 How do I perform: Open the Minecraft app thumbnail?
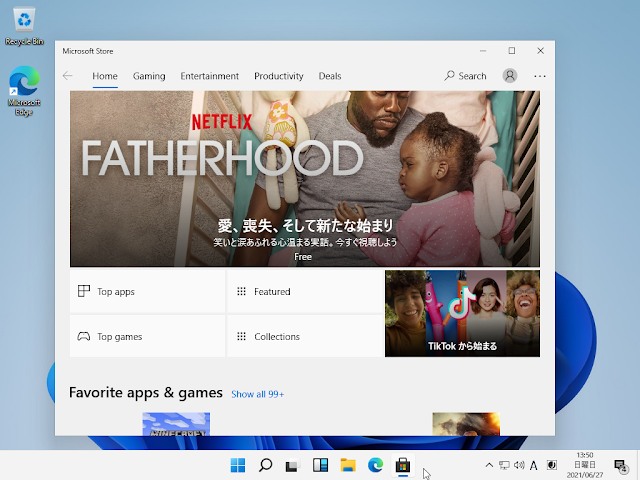click(176, 424)
